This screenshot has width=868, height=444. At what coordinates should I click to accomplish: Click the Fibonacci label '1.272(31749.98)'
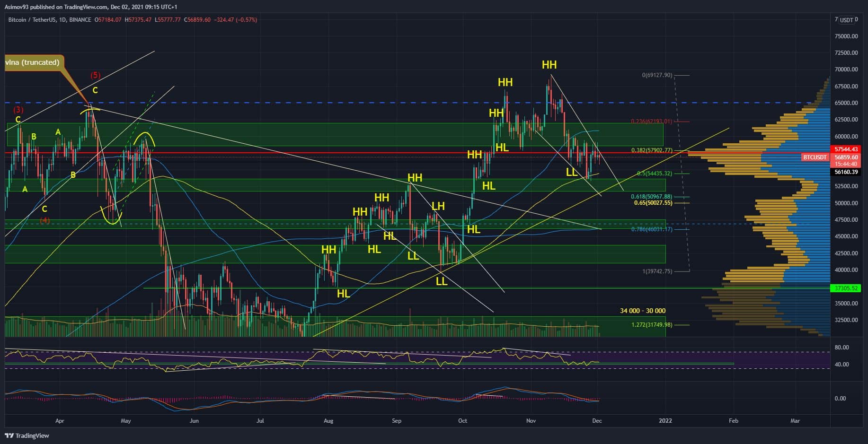click(651, 325)
